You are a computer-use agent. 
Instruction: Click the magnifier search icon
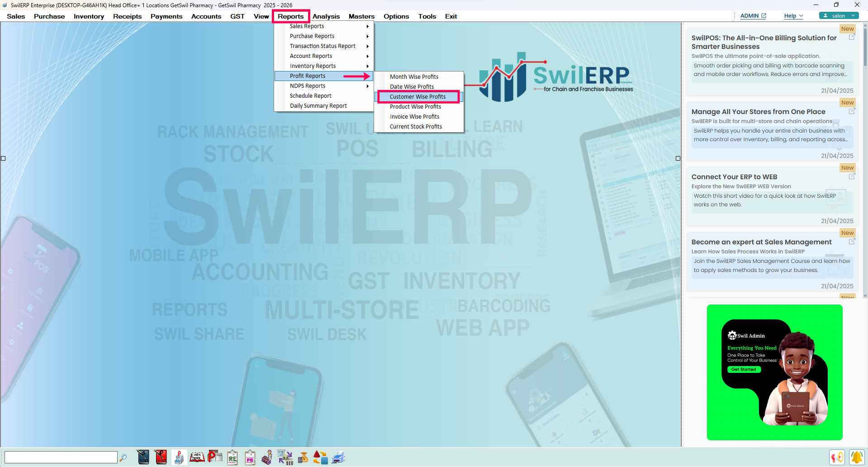pos(123,457)
